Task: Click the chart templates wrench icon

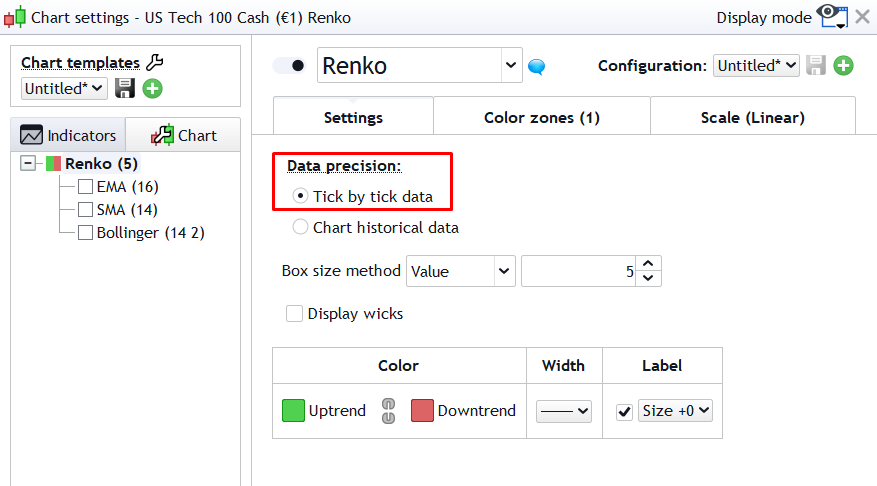Action: tap(154, 63)
